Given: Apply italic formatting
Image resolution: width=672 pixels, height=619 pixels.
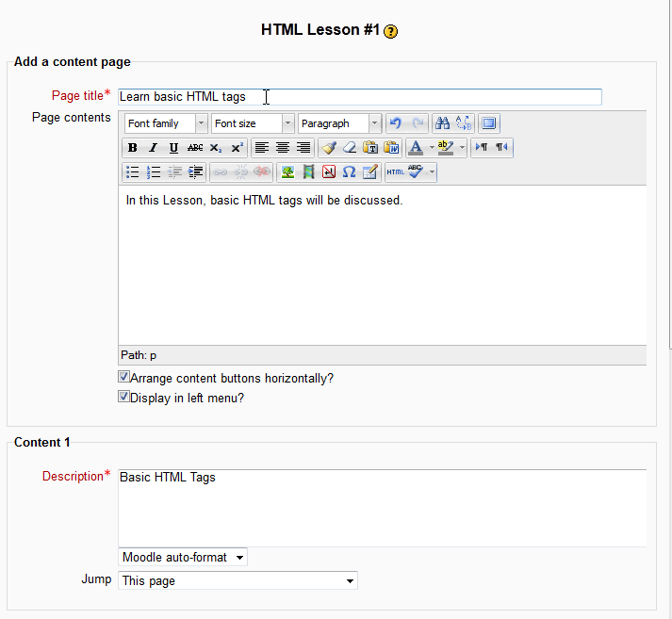Looking at the screenshot, I should click(x=153, y=148).
